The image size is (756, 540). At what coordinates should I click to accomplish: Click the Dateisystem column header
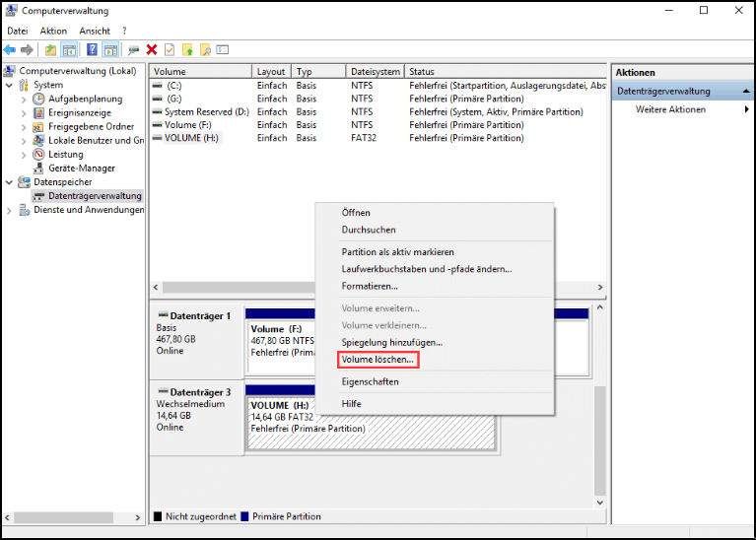click(x=376, y=71)
